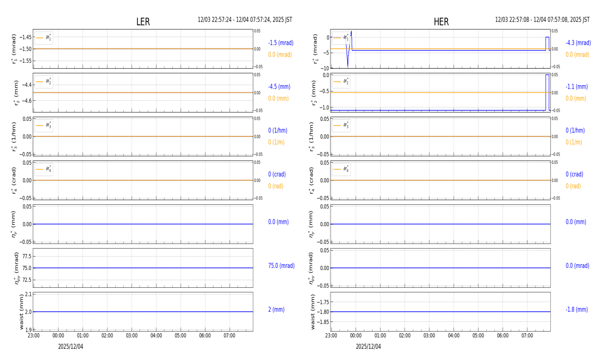Click the 03:00 tick label under LER
595x364 pixels.
pos(132,336)
